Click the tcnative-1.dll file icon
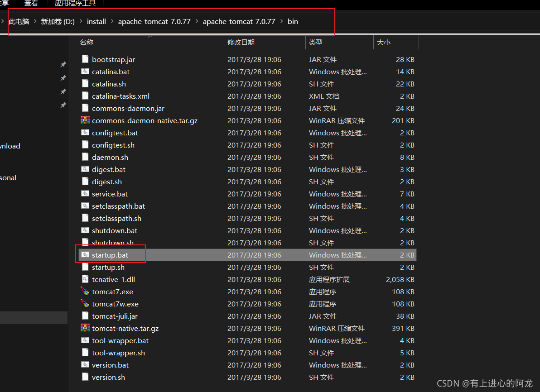 (85, 279)
